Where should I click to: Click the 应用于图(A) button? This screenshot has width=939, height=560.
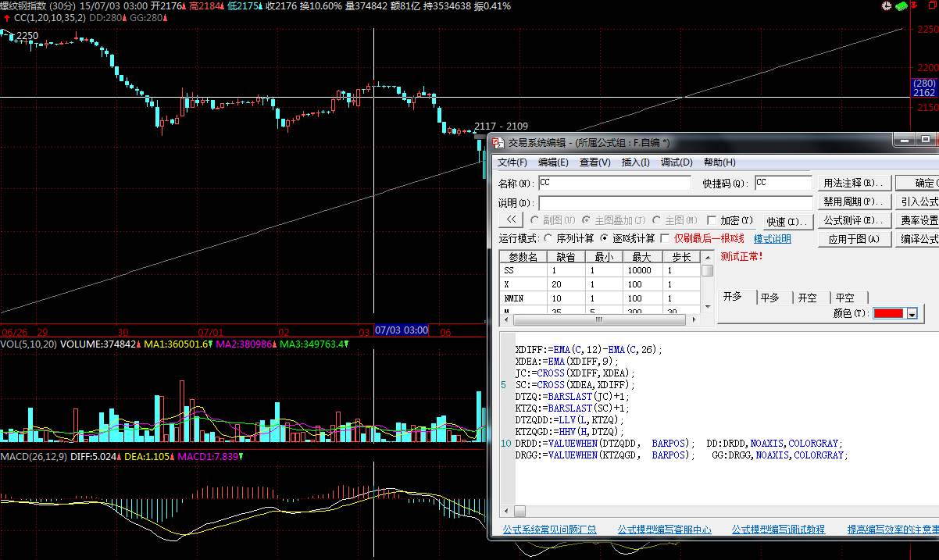point(854,240)
